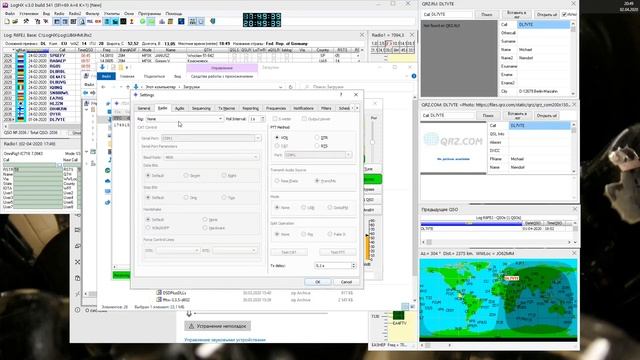640x360 pixels.
Task: Open the Утилиты menu in LogHX
Action: point(111,13)
